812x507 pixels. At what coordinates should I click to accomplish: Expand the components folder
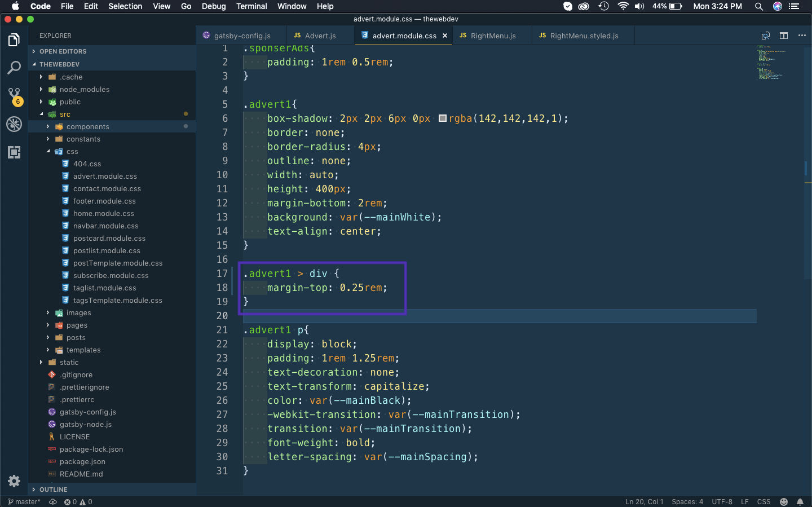[112, 127]
